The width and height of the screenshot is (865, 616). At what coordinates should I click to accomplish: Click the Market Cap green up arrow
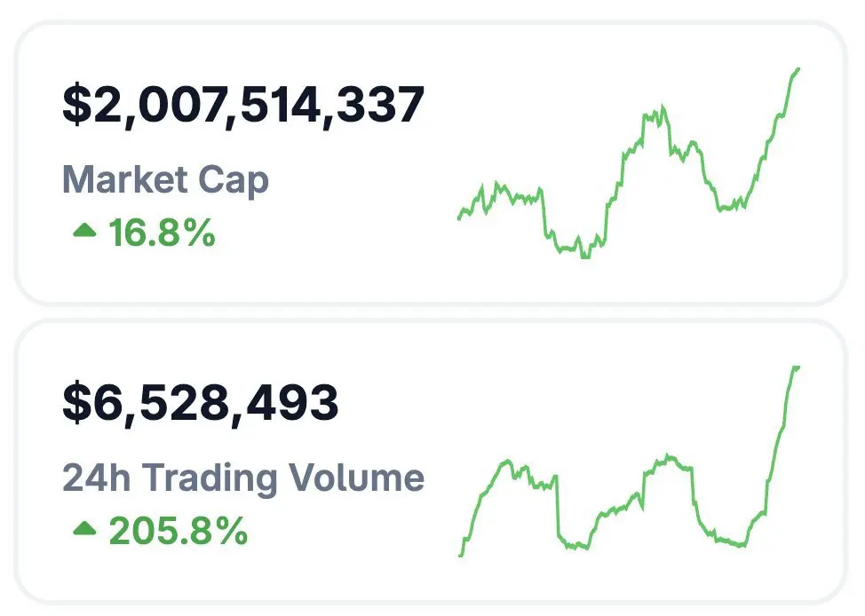point(84,230)
